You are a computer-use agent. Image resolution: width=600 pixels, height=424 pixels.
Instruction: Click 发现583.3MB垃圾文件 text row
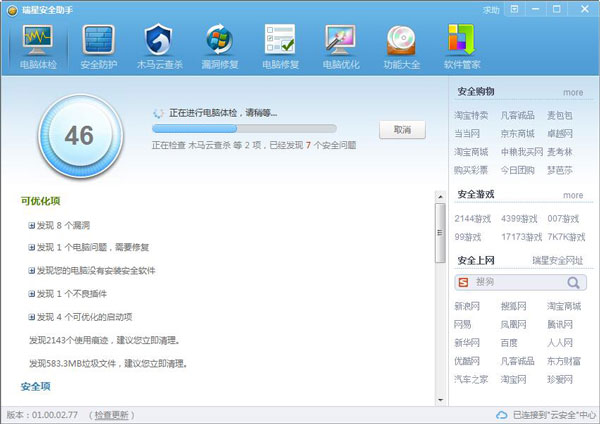pos(108,363)
